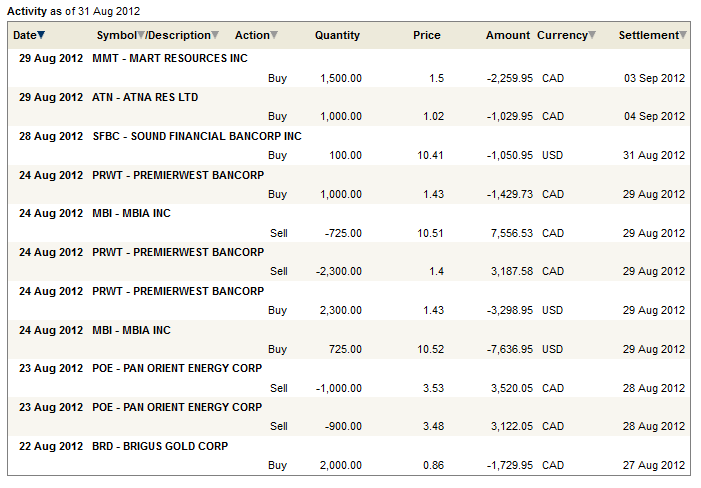Screen dimensions: 701x488
Task: Open the ATN - Atna Res Ltd entry
Action: click(145, 97)
